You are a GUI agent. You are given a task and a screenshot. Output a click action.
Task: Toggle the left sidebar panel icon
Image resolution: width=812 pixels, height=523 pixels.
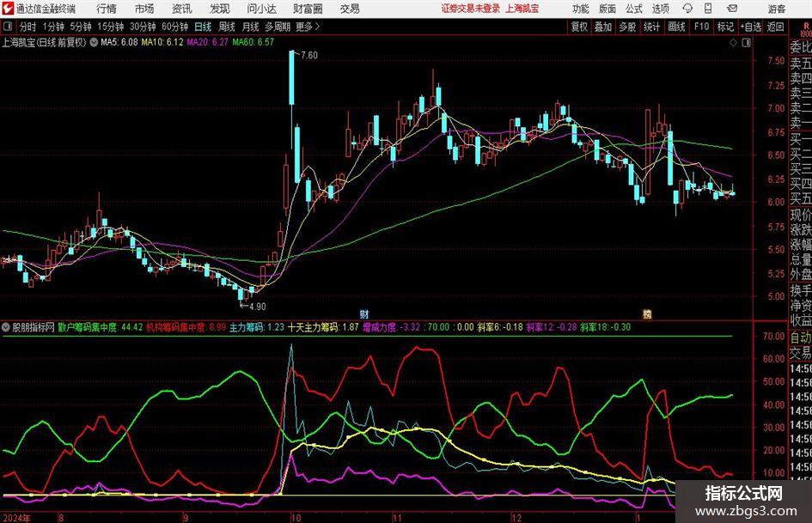7,27
